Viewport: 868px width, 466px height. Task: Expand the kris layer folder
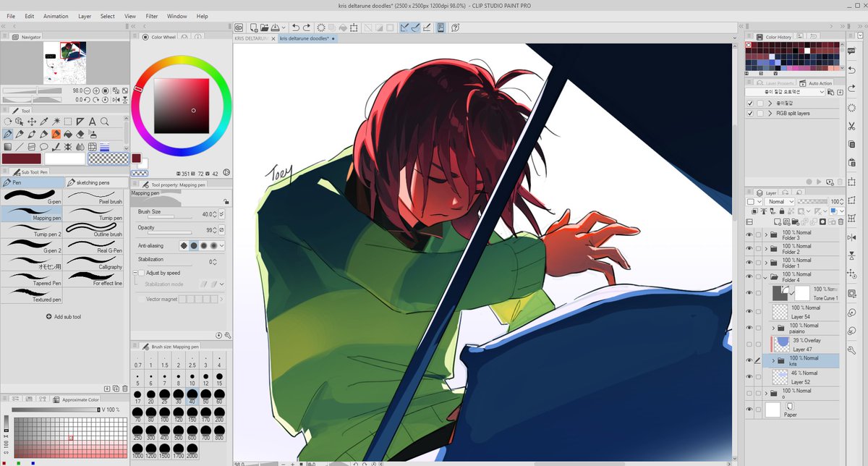[x=773, y=360]
